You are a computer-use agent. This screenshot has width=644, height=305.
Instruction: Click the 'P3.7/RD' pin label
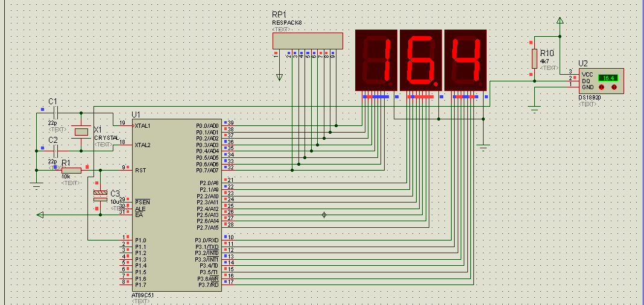209,285
